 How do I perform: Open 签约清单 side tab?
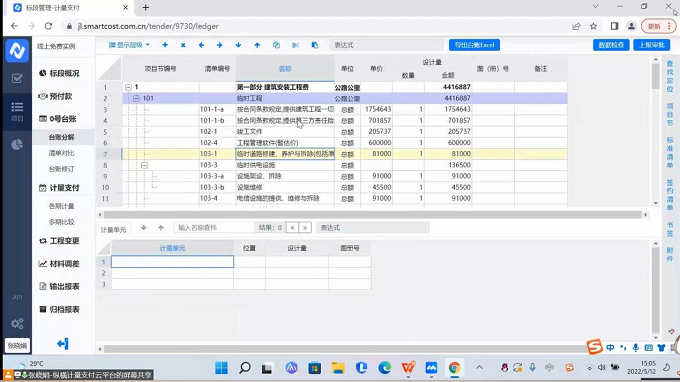(x=670, y=195)
